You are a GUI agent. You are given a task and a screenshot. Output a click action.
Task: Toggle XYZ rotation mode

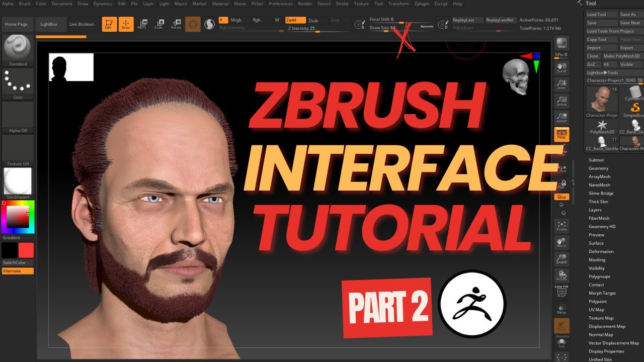click(x=561, y=197)
